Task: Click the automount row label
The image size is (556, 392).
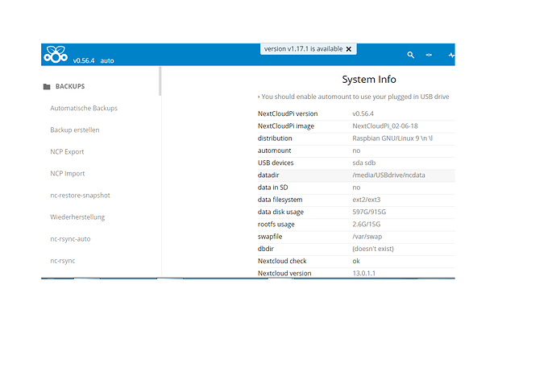Action: (275, 151)
